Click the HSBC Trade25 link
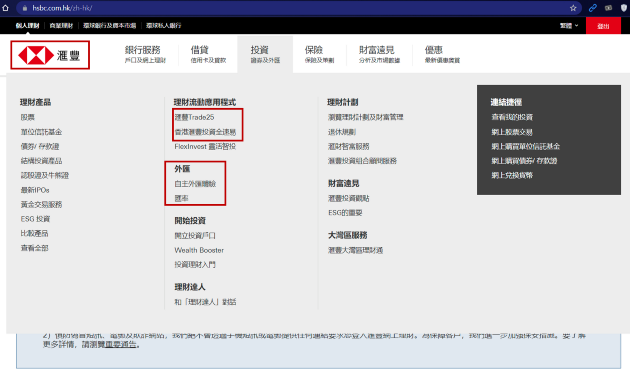 (x=194, y=117)
